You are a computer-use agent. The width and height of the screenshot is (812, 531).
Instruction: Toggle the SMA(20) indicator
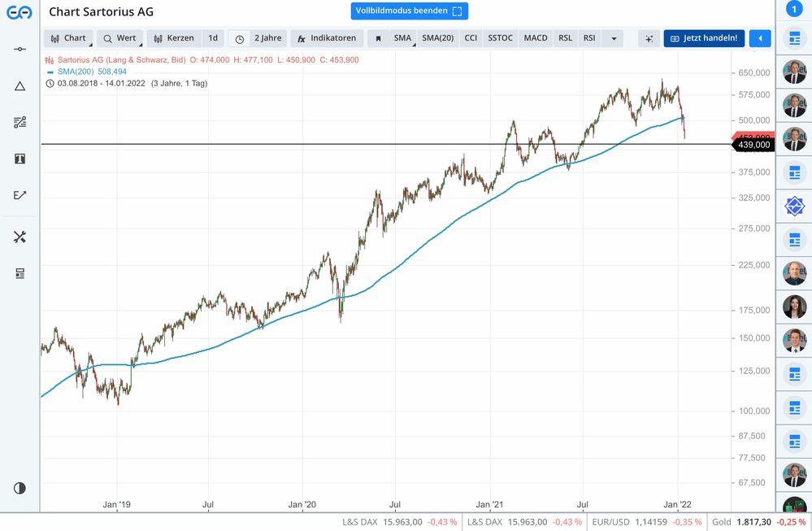[437, 38]
